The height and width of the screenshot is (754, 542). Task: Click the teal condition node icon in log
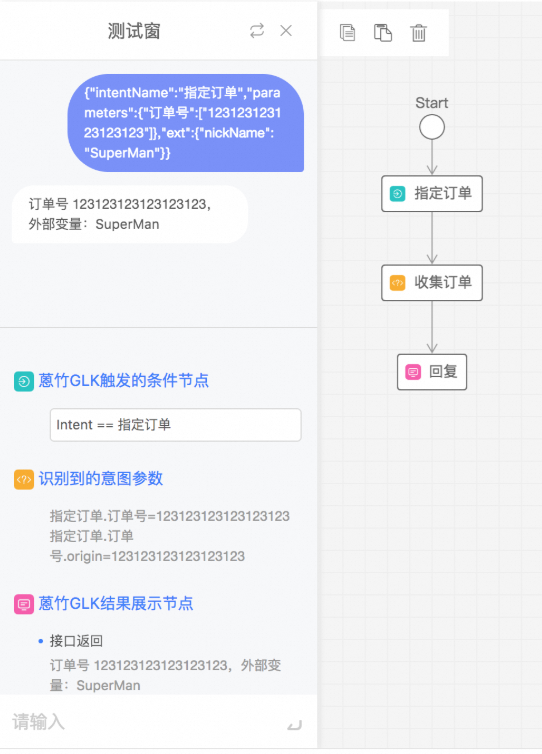click(x=24, y=381)
